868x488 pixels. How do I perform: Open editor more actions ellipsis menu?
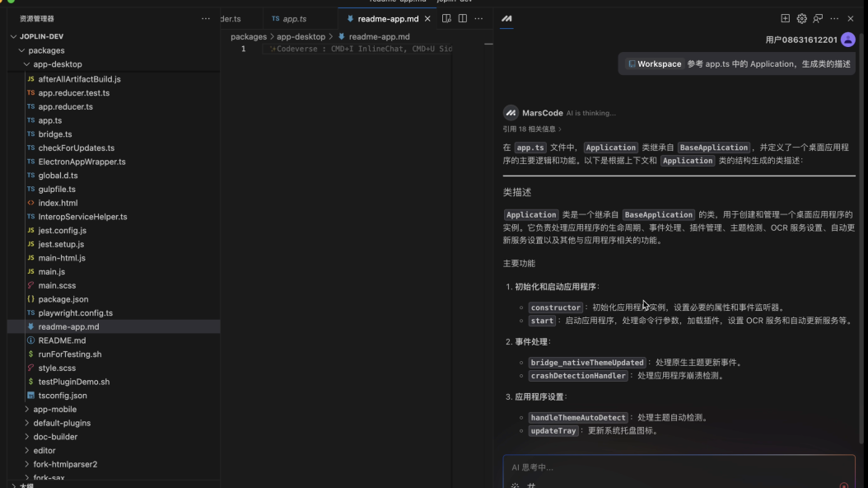[x=479, y=18]
